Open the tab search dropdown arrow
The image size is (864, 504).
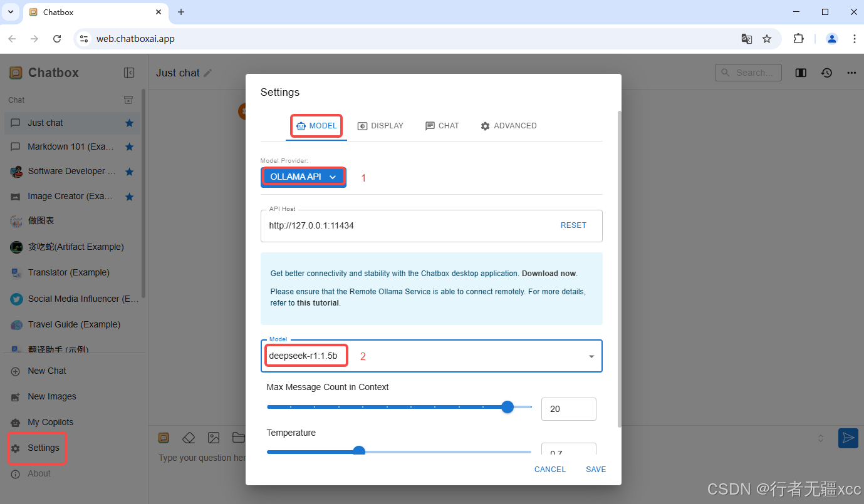click(x=11, y=12)
